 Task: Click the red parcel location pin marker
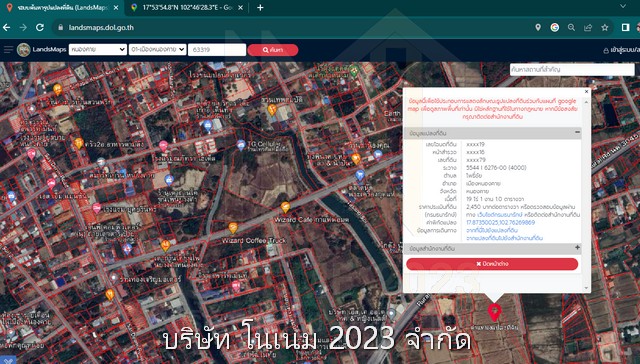point(494,312)
